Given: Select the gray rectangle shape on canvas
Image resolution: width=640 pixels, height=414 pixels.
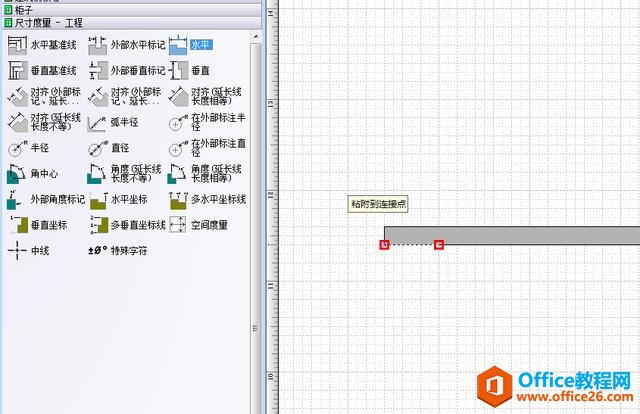Looking at the screenshot, I should [x=512, y=236].
